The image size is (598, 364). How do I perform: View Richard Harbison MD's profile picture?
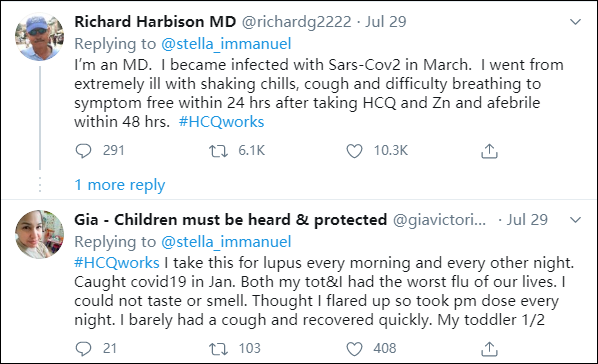point(39,37)
